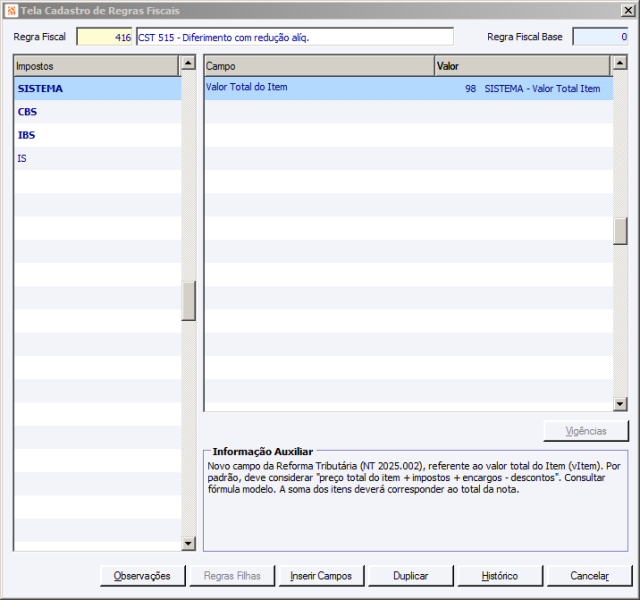
Task: Click up arrow of Impostos list scrollbar
Action: pyautogui.click(x=188, y=63)
